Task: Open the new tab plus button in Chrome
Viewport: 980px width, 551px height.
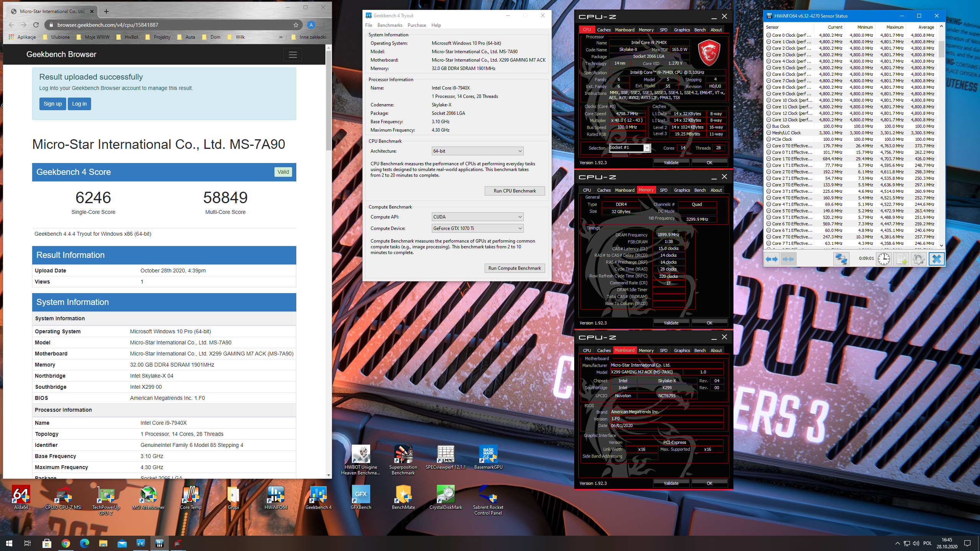Action: tap(106, 11)
